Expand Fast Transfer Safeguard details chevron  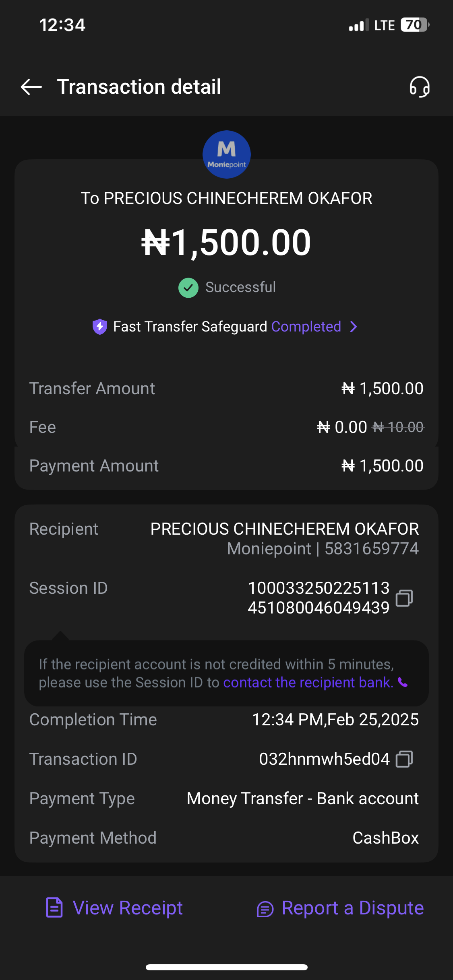354,327
